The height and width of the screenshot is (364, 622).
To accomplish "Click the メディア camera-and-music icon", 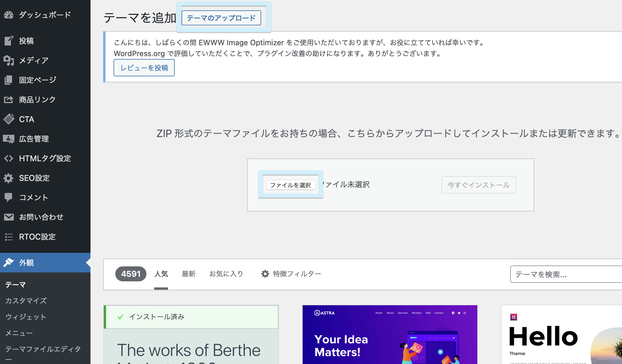I will (x=9, y=60).
